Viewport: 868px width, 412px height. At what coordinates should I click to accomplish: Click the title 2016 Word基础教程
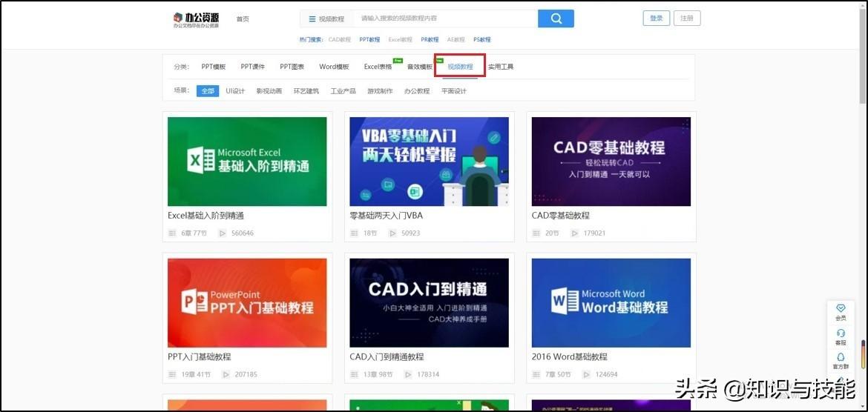click(570, 357)
